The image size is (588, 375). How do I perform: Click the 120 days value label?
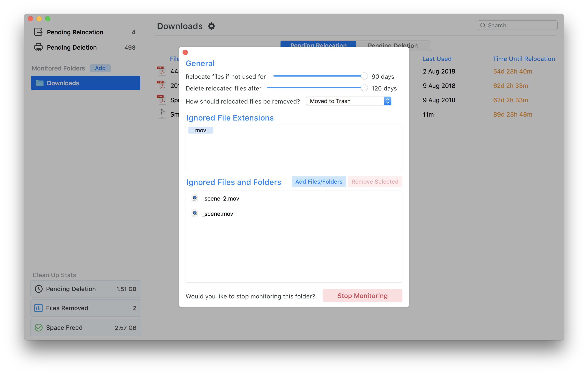pos(384,89)
